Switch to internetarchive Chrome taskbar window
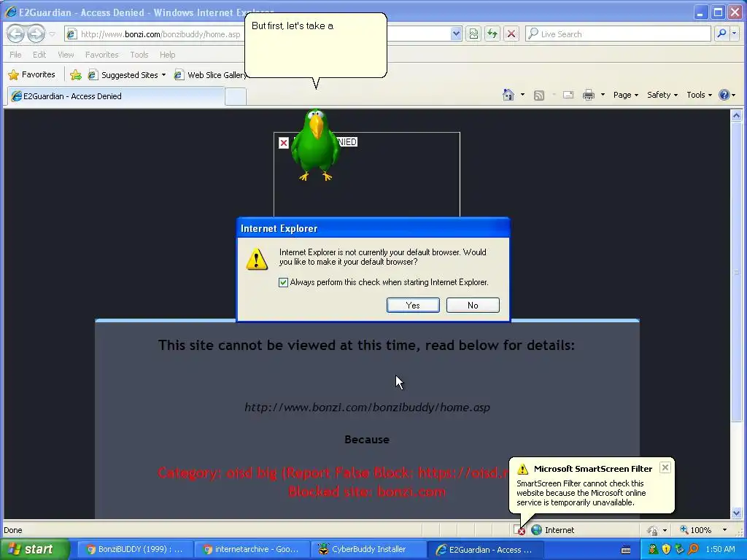The height and width of the screenshot is (560, 747). (251, 550)
